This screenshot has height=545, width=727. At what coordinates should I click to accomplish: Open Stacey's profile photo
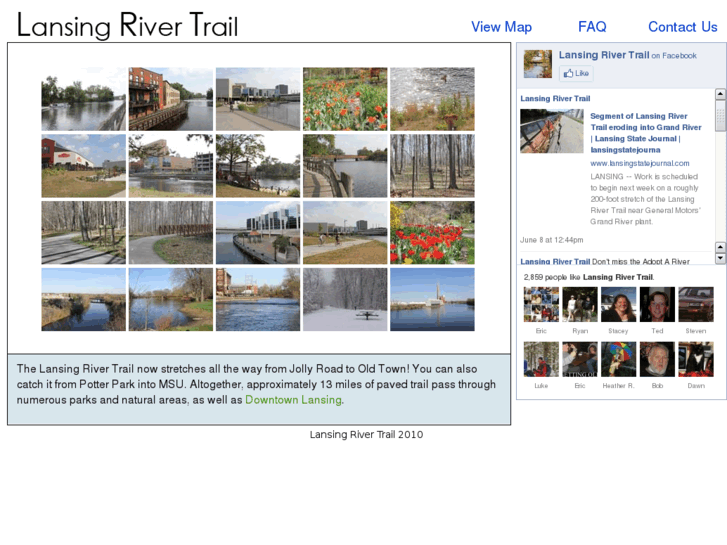click(619, 304)
